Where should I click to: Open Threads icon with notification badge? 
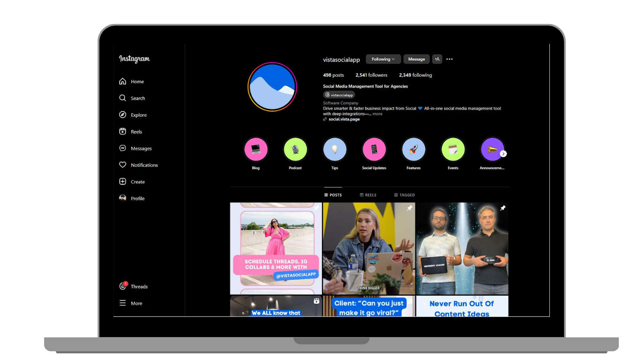click(123, 286)
